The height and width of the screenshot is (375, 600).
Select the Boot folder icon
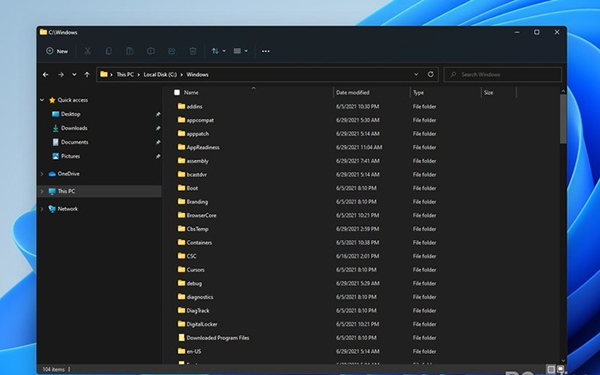181,188
